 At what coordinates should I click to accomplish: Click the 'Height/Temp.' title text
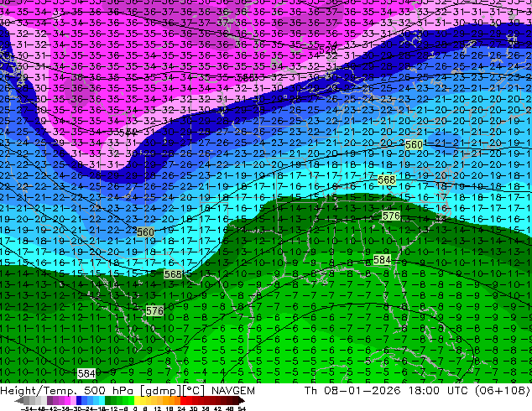pos(40,390)
